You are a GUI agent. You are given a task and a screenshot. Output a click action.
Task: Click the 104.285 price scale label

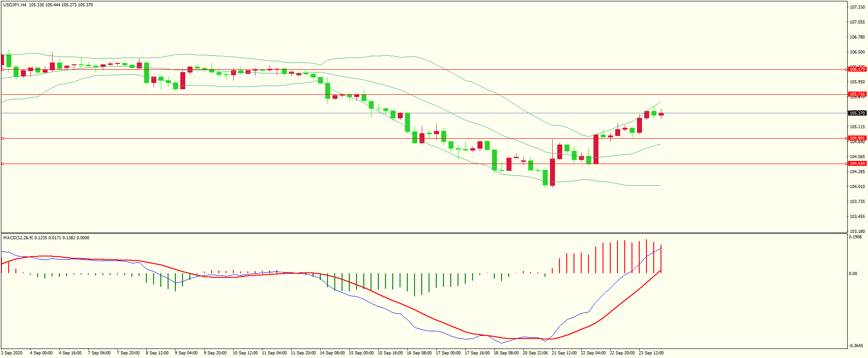pos(857,172)
